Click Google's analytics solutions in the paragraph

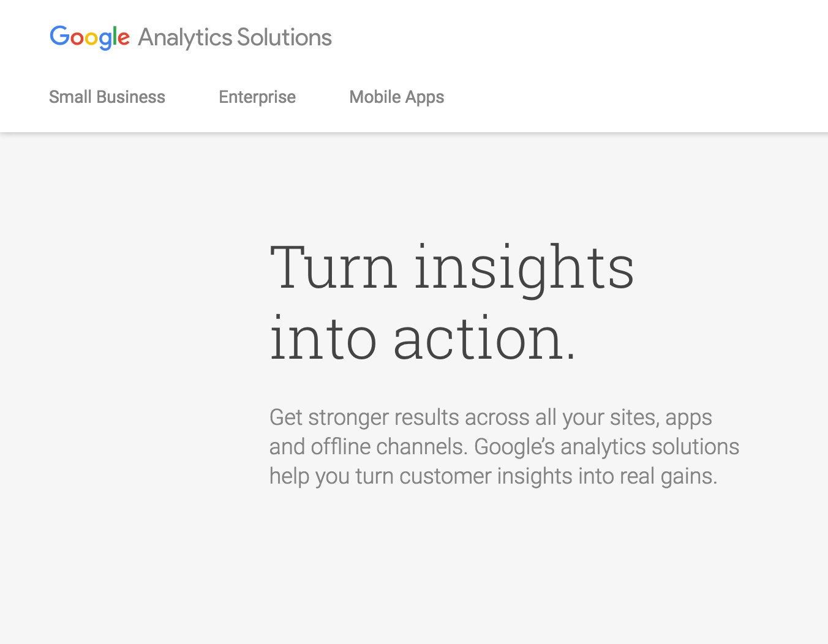pos(606,447)
